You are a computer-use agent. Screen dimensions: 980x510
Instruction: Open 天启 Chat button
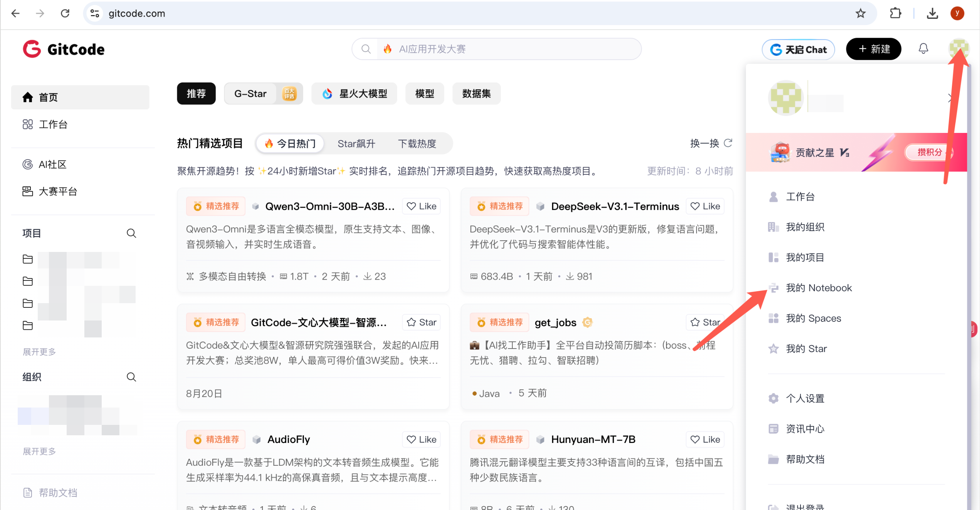pos(798,49)
